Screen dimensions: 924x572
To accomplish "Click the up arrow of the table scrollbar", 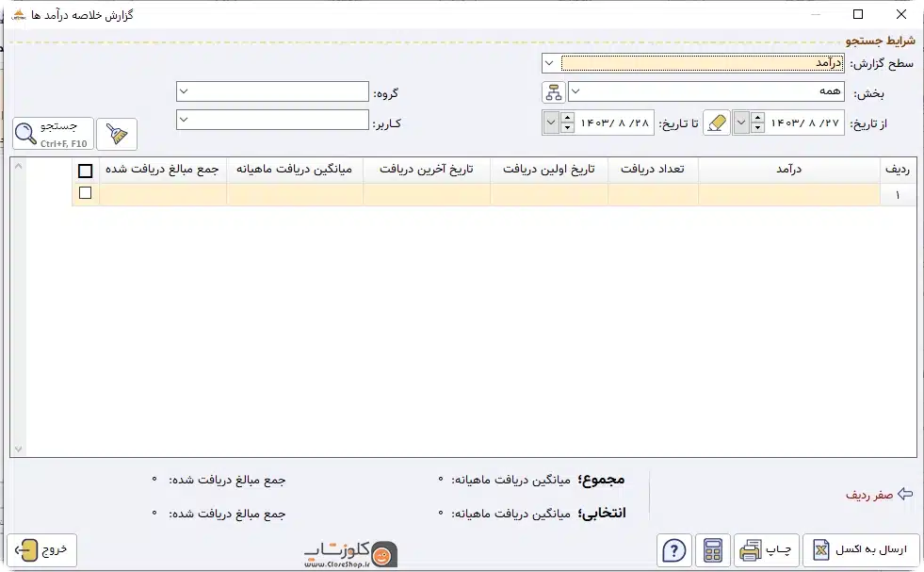I will (18, 166).
